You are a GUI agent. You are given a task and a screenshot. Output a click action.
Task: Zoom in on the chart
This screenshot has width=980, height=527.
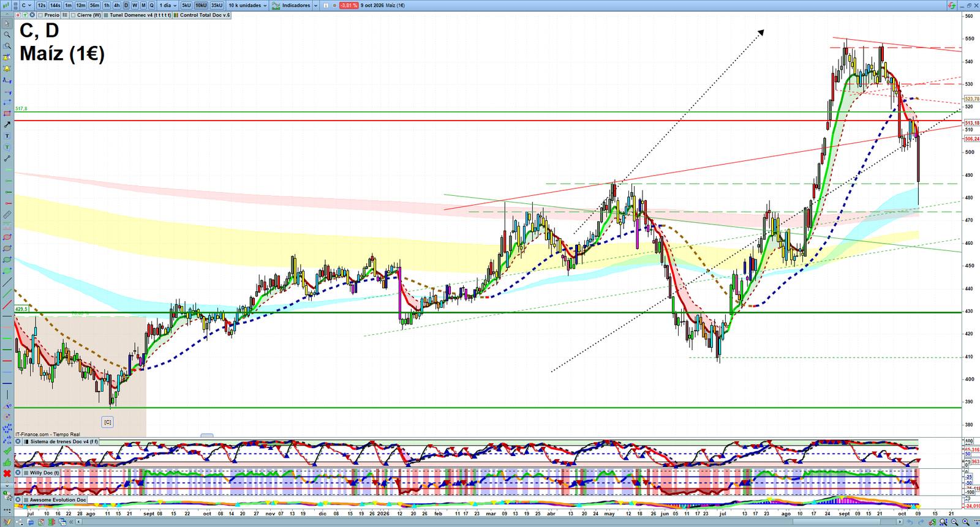pos(965,522)
